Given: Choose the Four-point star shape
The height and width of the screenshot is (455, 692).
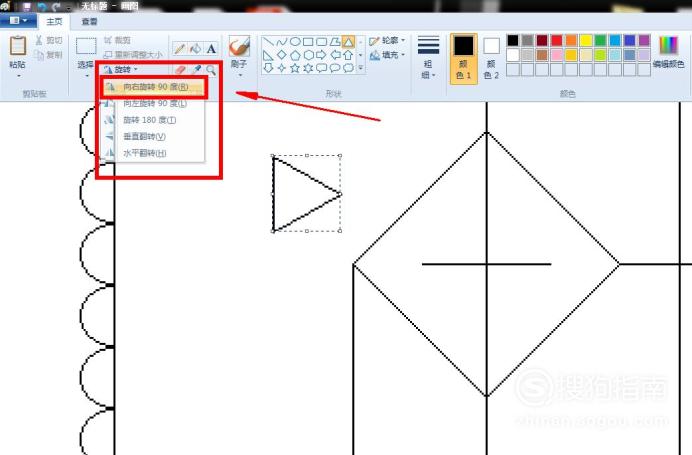Looking at the screenshot, I should (282, 68).
